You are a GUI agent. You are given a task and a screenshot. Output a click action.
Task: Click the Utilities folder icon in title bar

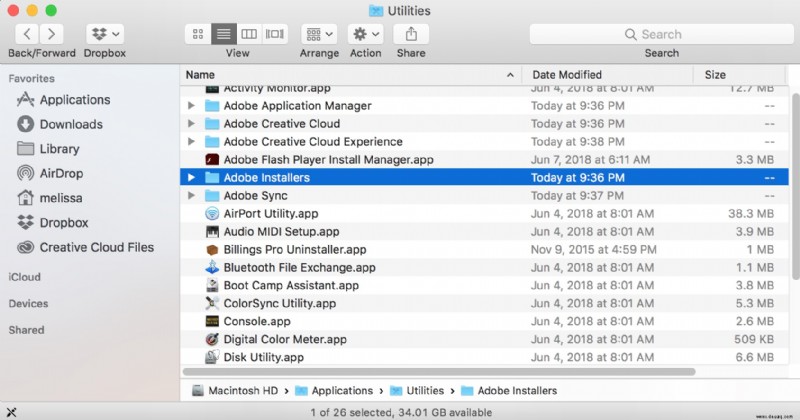[376, 11]
